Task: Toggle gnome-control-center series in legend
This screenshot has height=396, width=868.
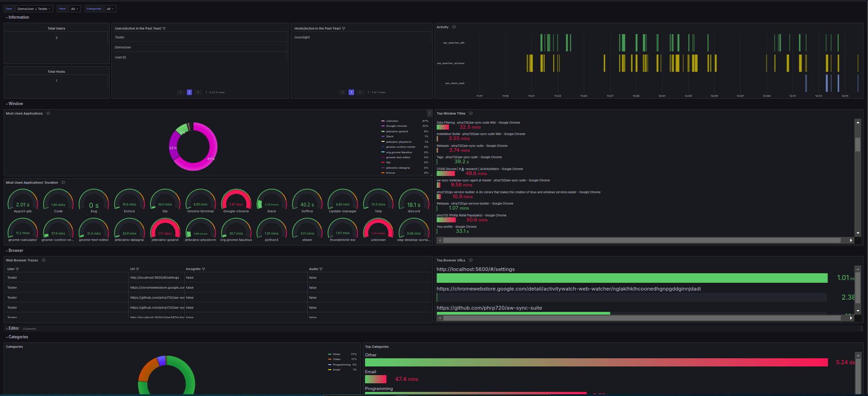Action: tap(401, 147)
